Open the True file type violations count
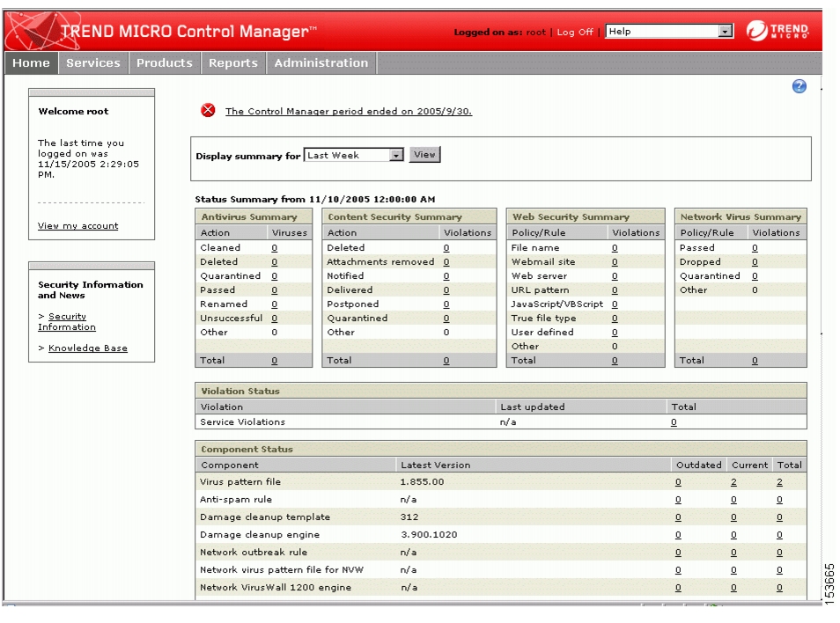This screenshot has width=840, height=623. pos(615,318)
